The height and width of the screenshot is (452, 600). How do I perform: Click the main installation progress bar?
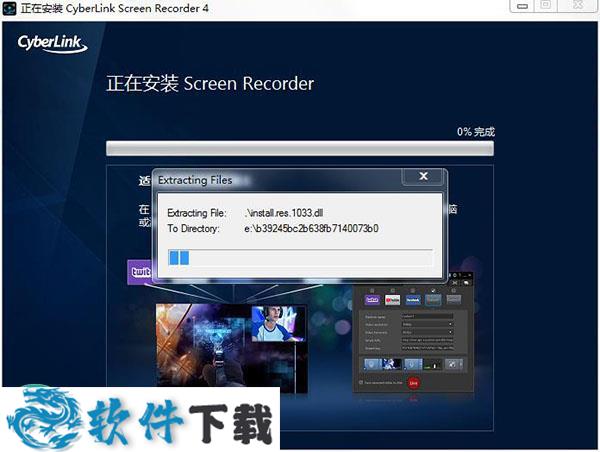[300, 148]
